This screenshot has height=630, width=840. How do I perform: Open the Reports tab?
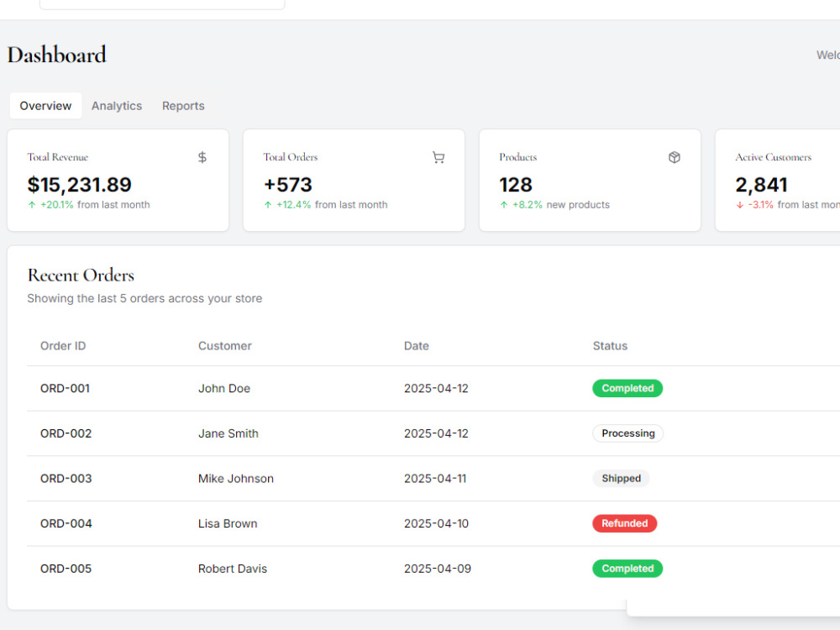(x=183, y=106)
